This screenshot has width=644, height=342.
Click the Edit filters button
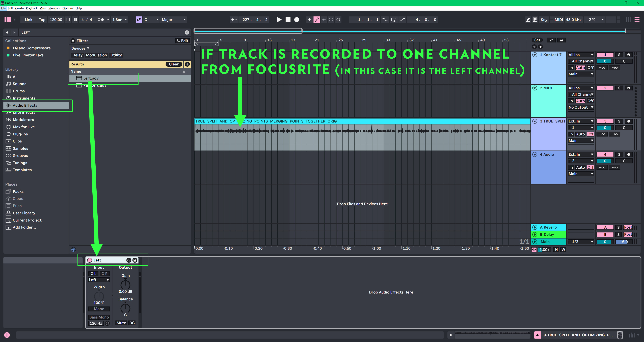tap(182, 41)
